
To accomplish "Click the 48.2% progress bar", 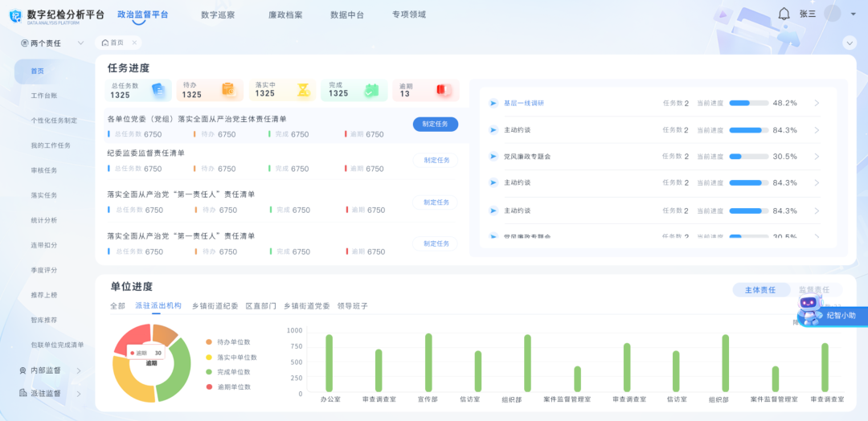I will click(x=749, y=103).
